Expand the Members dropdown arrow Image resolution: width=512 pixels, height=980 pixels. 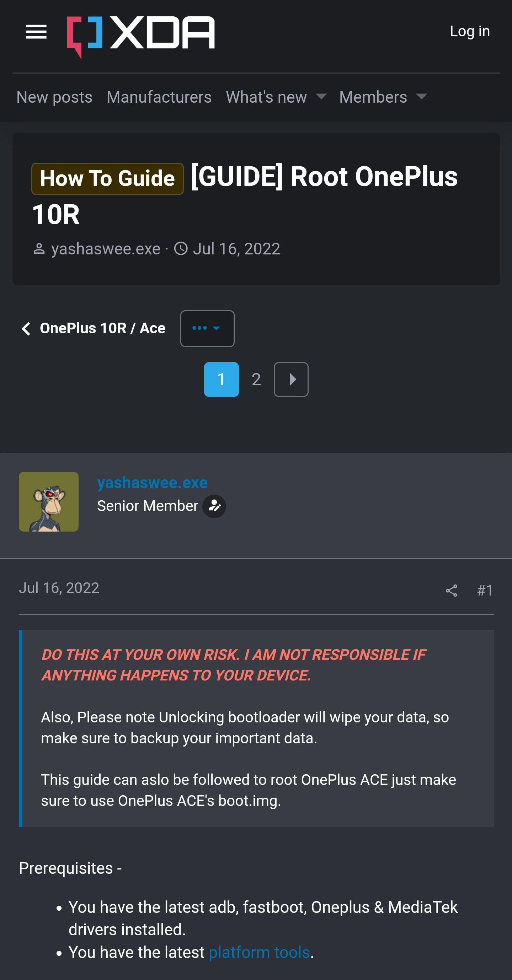[421, 97]
